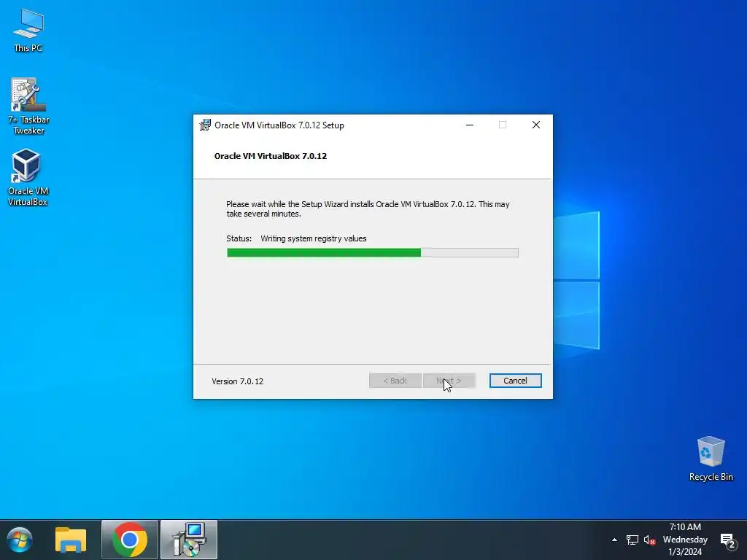Click the VirtualBox setup title bar icon
747x560 pixels.
pyautogui.click(x=205, y=125)
